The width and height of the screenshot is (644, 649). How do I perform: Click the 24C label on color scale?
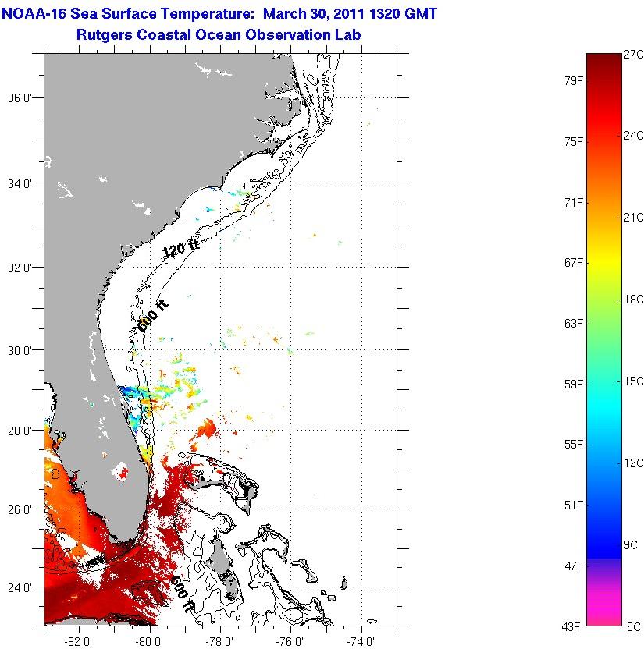click(x=634, y=136)
